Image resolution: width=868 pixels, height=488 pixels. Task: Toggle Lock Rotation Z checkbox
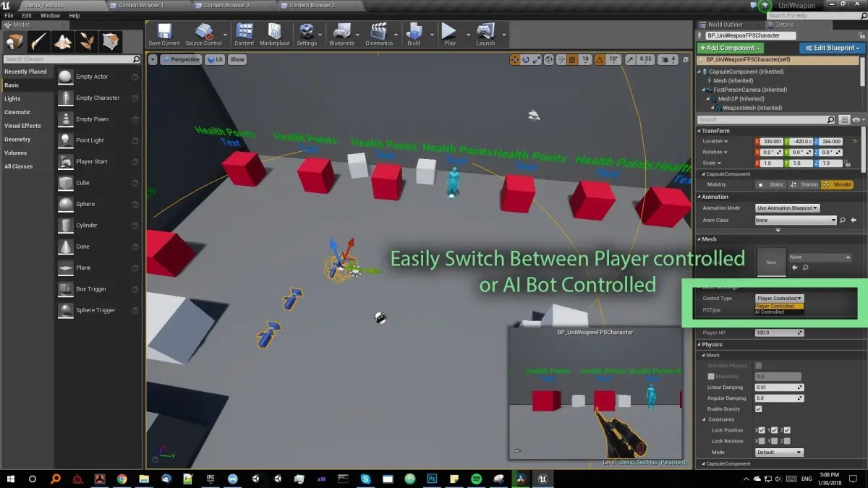click(787, 441)
